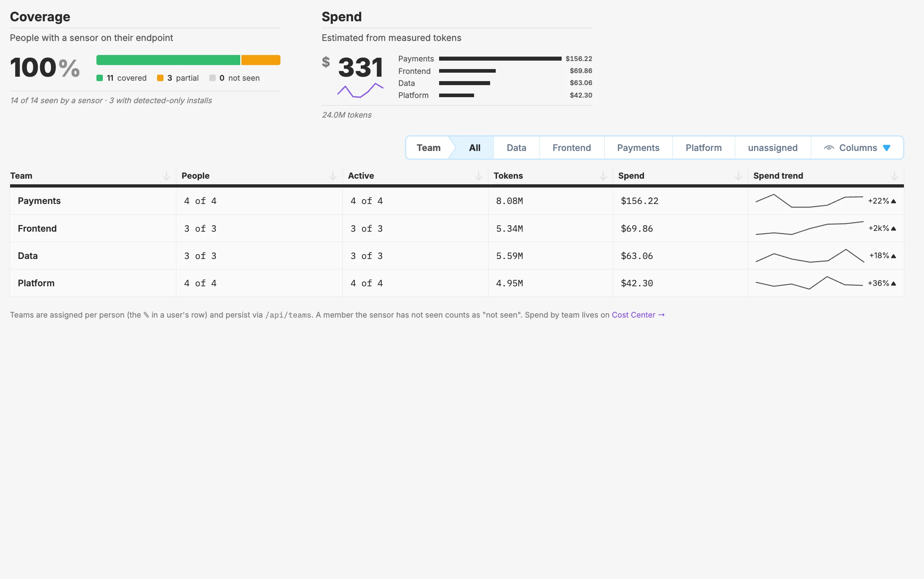Screen dimensions: 924x579
Task: Open the Cost Center link
Action: pyautogui.click(x=638, y=315)
